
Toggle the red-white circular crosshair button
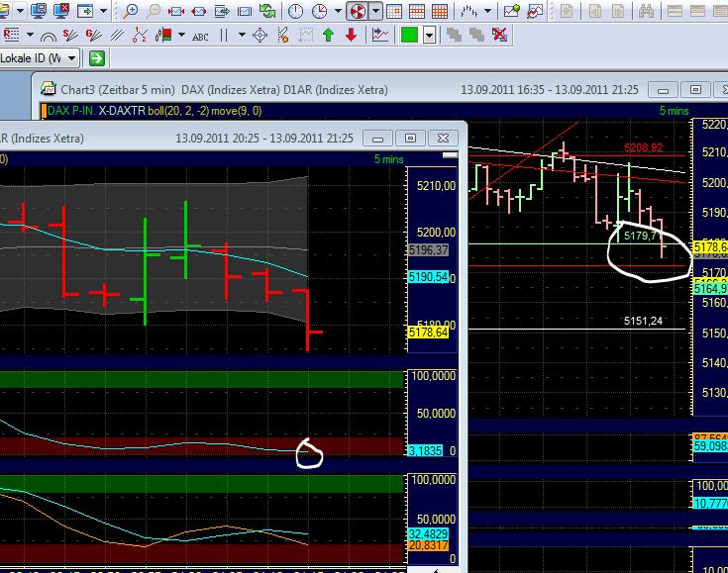[x=357, y=11]
